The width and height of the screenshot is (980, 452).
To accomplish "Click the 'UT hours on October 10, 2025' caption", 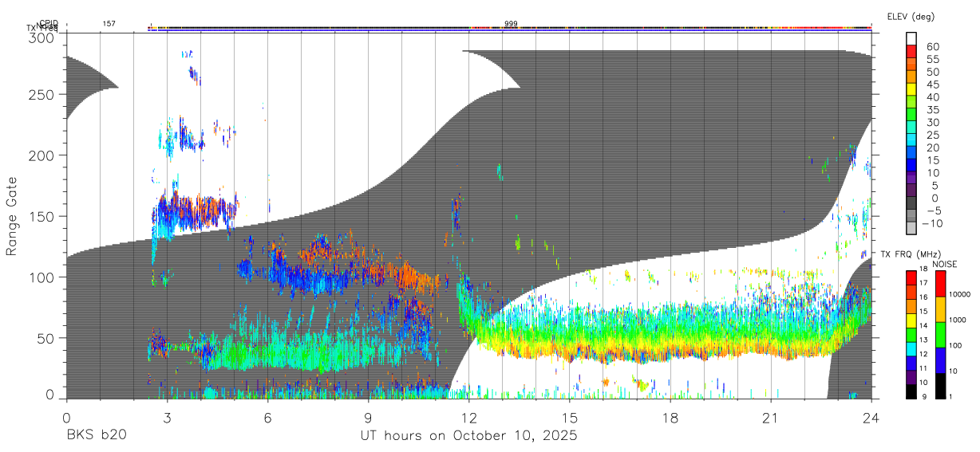I will pyautogui.click(x=468, y=436).
